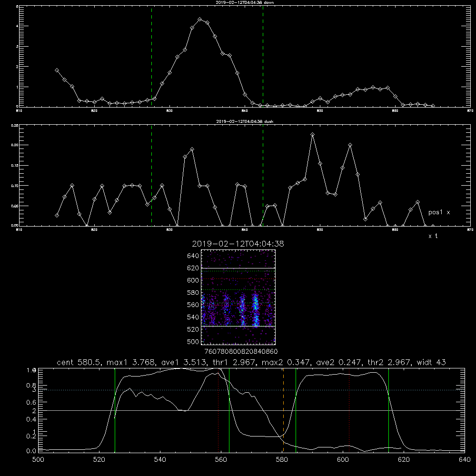Click the '640' x-axis label of bottom plot

click(x=465, y=460)
